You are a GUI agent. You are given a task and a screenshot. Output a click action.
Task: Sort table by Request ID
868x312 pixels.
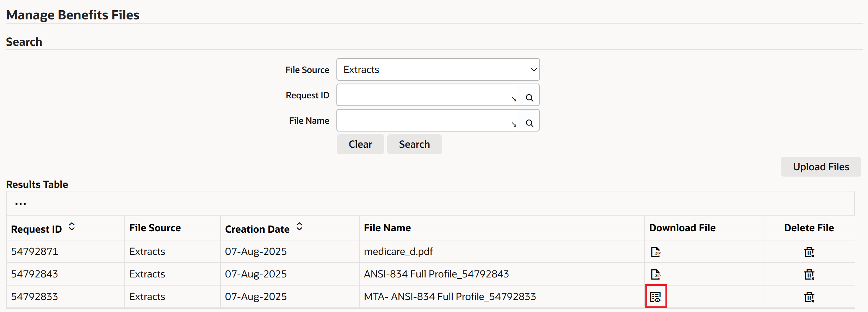point(72,227)
